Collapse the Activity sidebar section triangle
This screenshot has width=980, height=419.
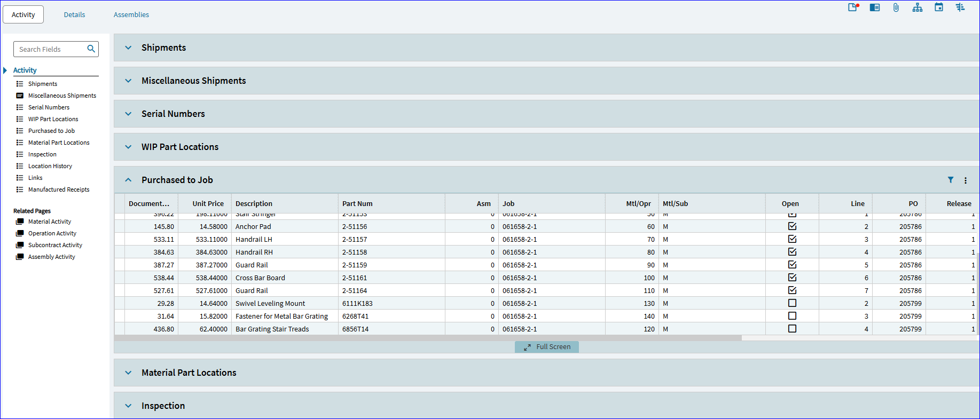click(x=5, y=70)
